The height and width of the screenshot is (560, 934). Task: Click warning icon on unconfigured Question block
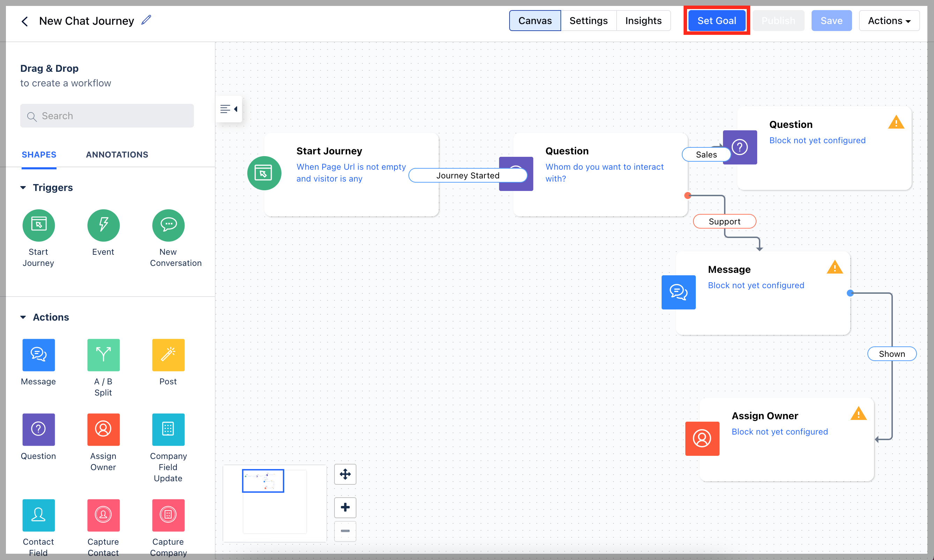(896, 123)
